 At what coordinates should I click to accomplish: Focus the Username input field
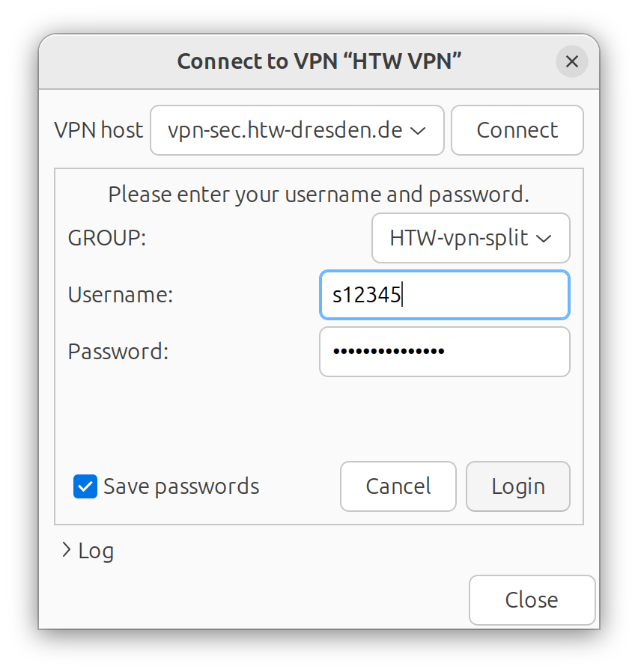pyautogui.click(x=444, y=295)
